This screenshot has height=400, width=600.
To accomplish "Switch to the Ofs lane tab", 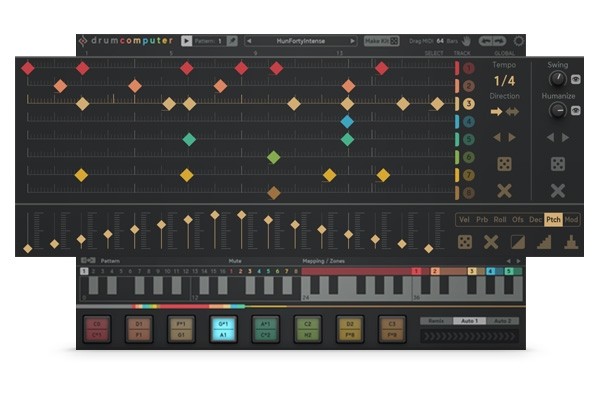I will tap(517, 220).
